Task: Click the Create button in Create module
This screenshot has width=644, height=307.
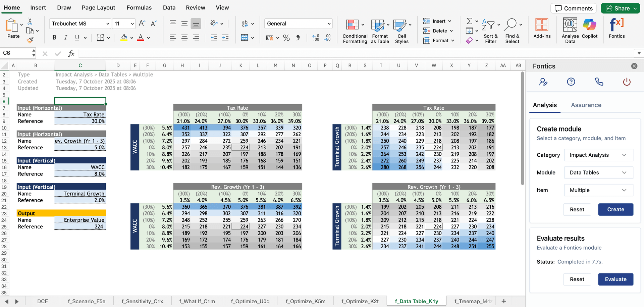Action: (615, 209)
